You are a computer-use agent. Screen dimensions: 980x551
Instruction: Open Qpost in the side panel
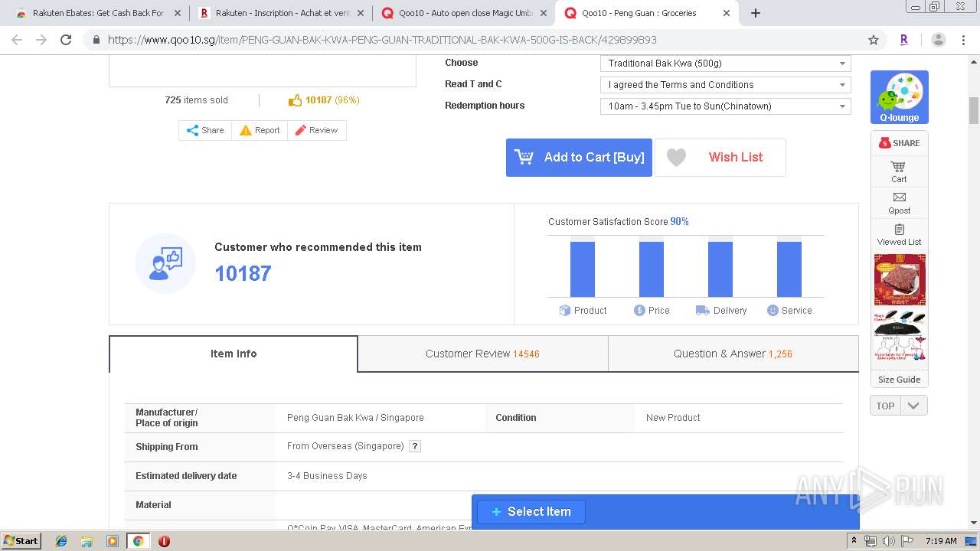(899, 203)
